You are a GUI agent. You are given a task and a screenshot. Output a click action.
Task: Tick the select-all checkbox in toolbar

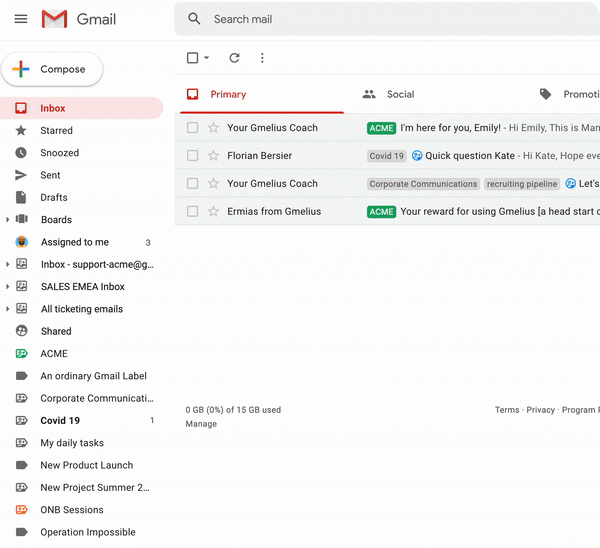pyautogui.click(x=192, y=58)
